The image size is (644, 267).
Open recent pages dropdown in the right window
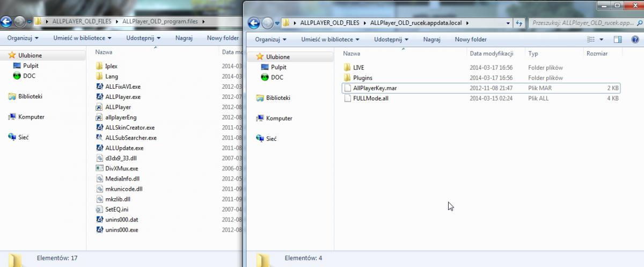277,23
